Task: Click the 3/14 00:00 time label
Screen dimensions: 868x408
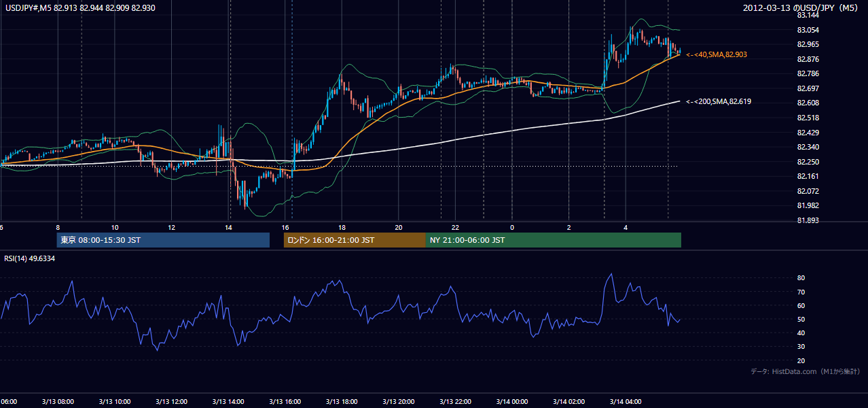Action: coord(512,402)
